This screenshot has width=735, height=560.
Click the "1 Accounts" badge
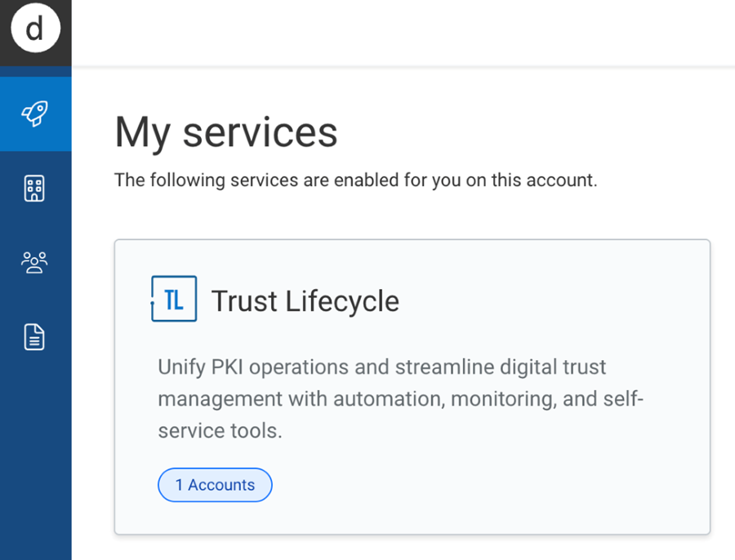(215, 485)
